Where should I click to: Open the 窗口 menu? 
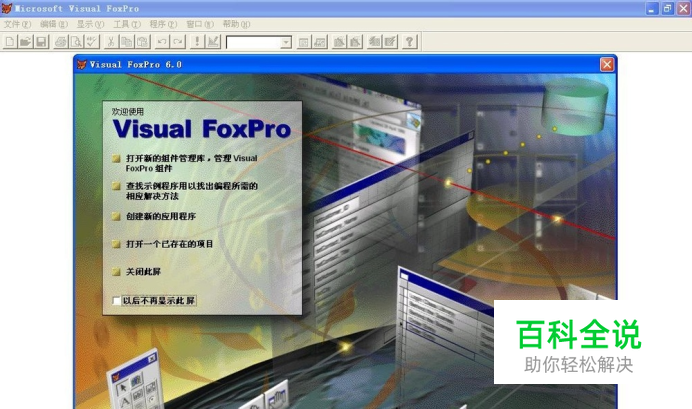point(199,24)
